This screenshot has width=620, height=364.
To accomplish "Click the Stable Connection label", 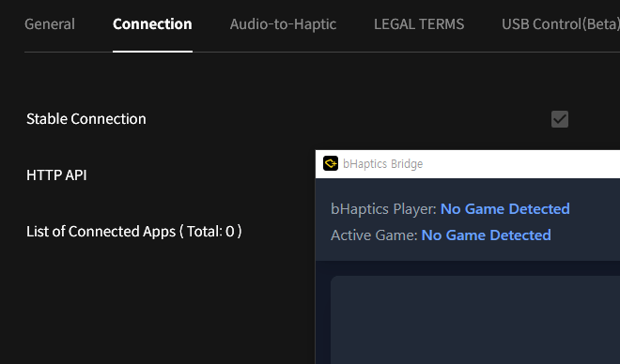I will pos(86,119).
